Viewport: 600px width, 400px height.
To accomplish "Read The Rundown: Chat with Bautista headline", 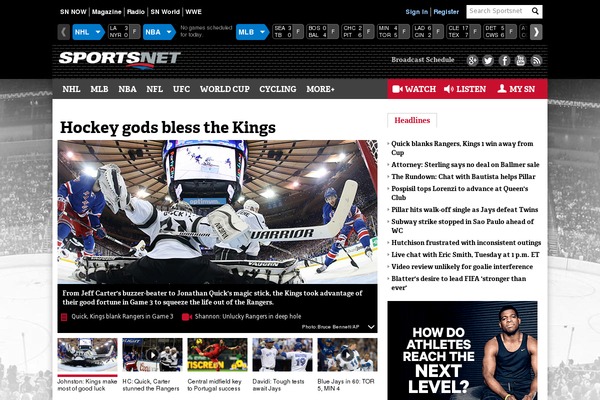I will pos(463,176).
